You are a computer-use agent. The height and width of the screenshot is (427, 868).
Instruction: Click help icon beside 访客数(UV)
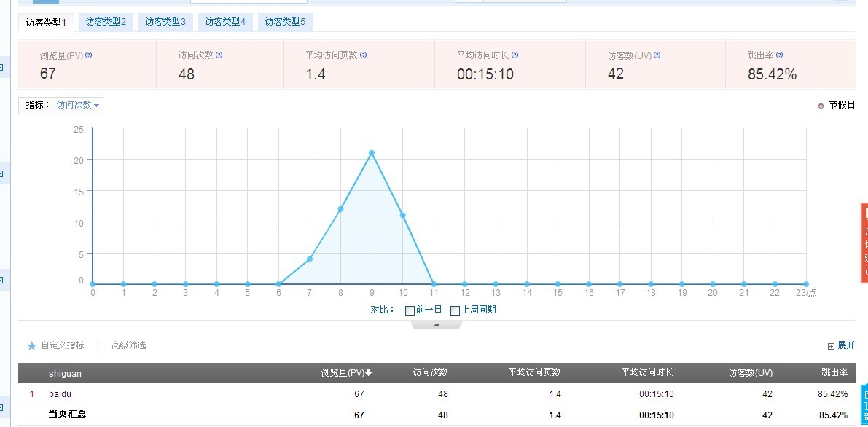657,55
